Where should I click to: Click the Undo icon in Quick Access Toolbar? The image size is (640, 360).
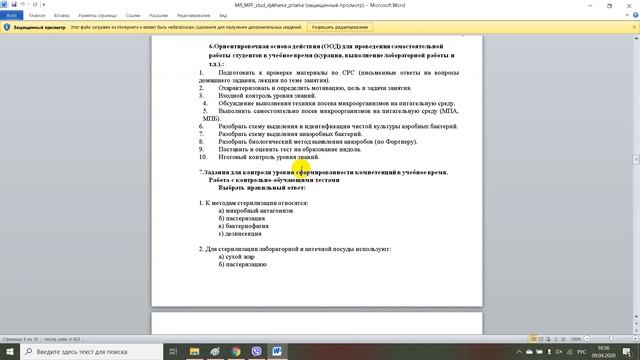tap(23, 4)
